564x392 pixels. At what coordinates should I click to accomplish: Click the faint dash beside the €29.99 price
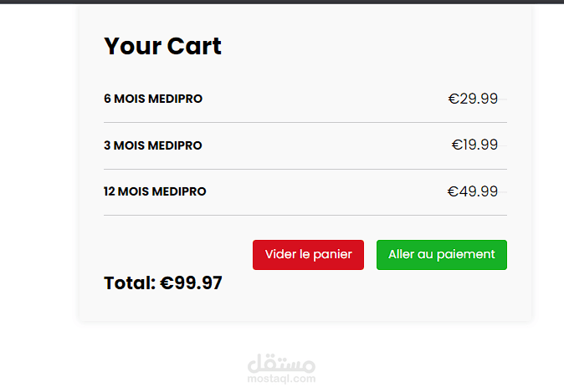[x=504, y=99]
